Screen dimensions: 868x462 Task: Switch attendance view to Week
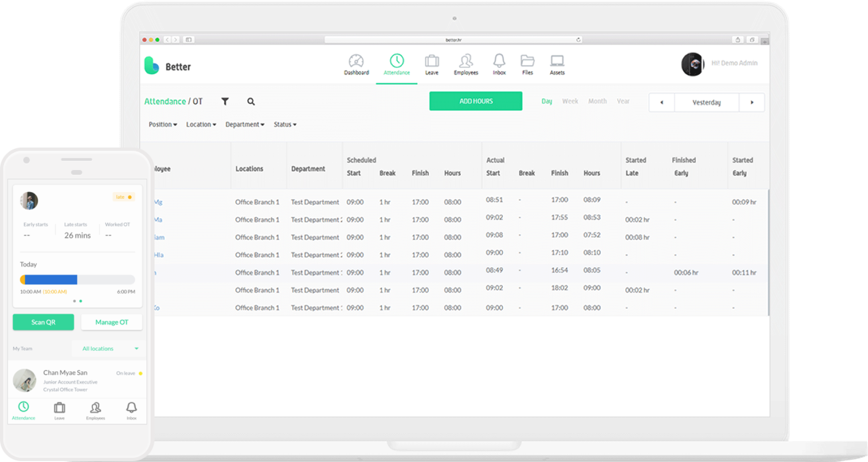(570, 101)
